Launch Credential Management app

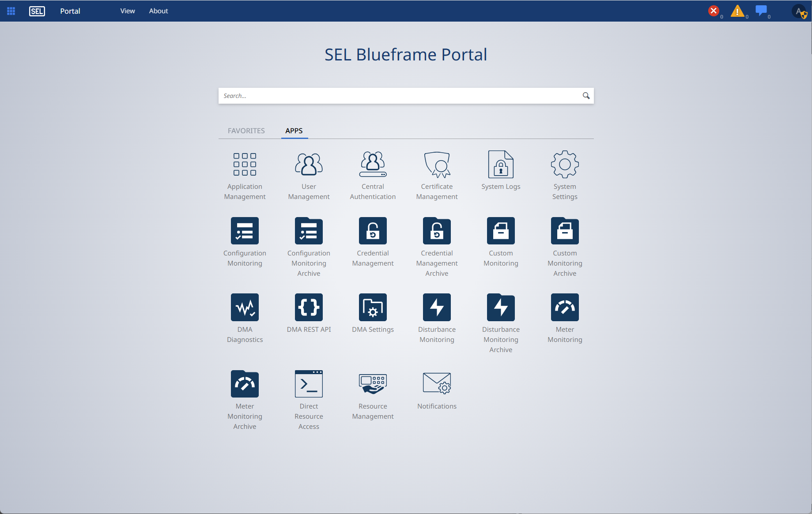(373, 231)
